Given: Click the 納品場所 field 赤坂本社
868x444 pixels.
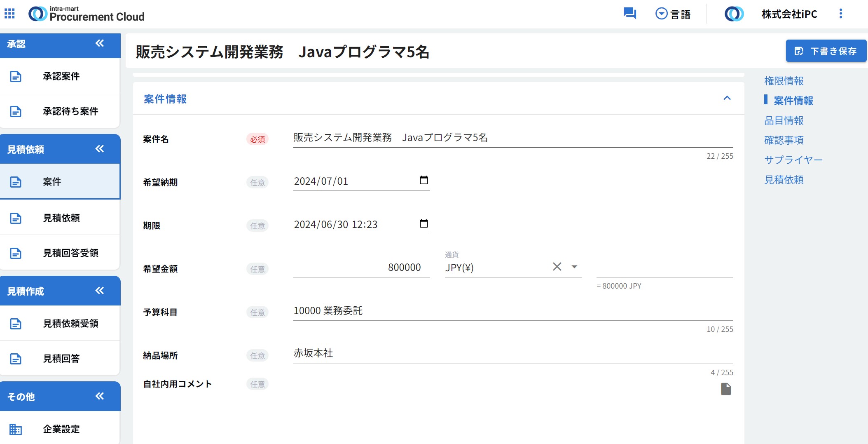Looking at the screenshot, I should pos(513,354).
